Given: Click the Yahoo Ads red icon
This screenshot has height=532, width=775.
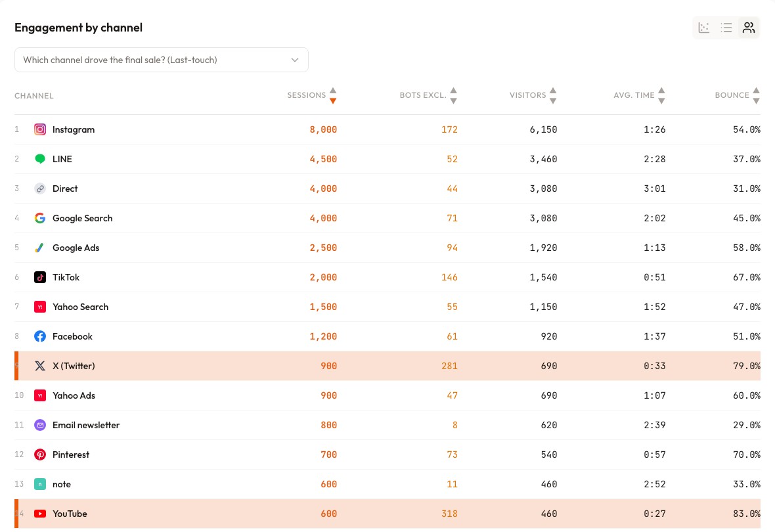Looking at the screenshot, I should click(40, 395).
